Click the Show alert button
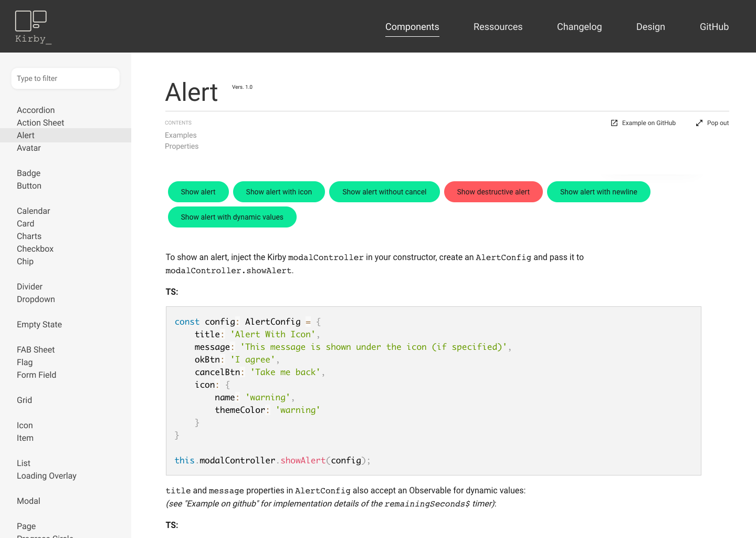756x538 pixels. pos(198,192)
